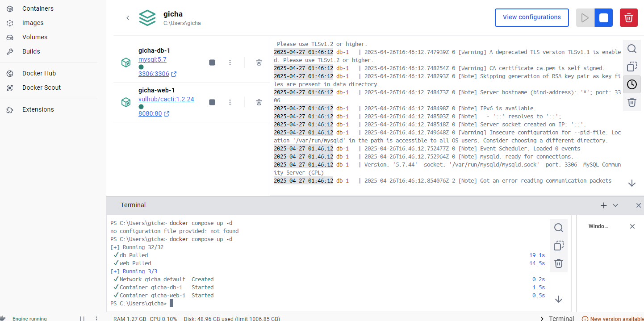Click the Docker Scout icon
Screen dimensions: 644x321
[10, 88]
